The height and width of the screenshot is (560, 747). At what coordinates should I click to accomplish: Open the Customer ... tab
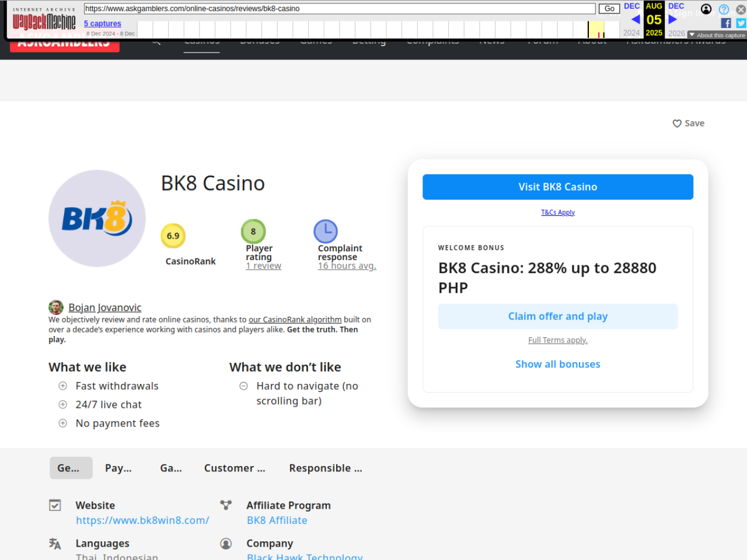click(235, 468)
